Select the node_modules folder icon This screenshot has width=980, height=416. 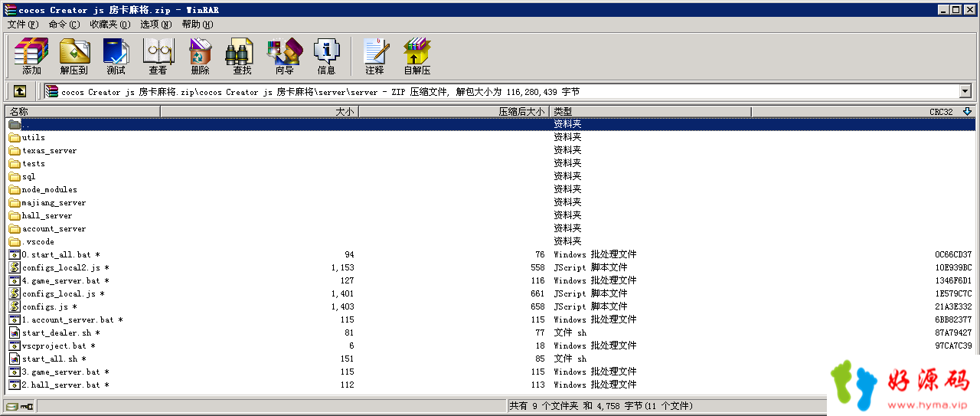(15, 190)
